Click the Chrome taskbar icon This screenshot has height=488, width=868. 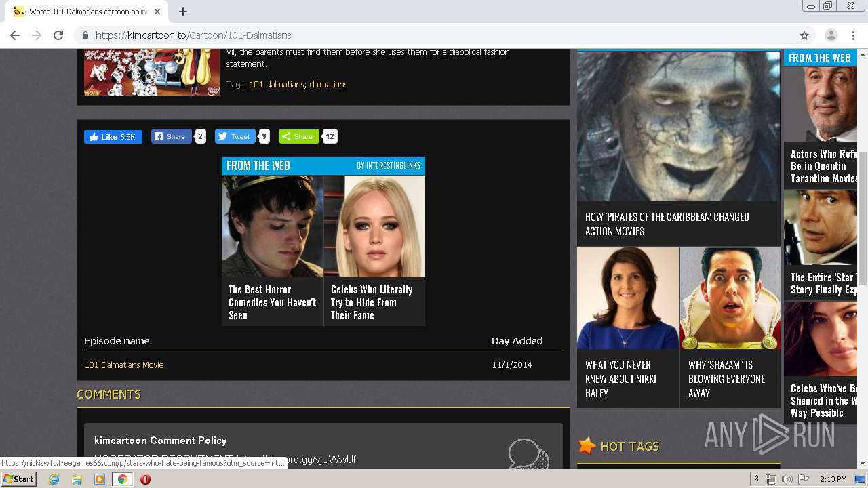[123, 479]
